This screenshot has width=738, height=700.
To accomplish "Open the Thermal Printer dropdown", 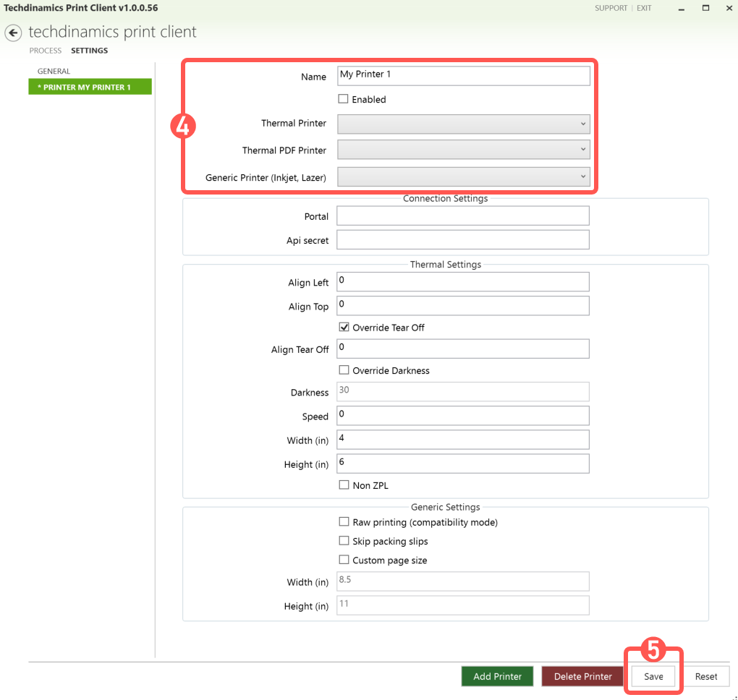I will pyautogui.click(x=463, y=124).
